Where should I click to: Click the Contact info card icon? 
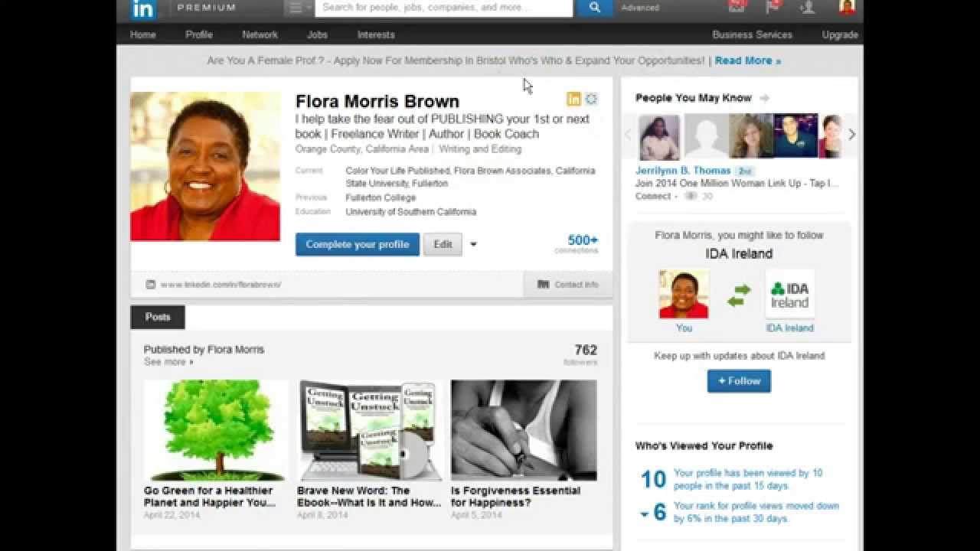[544, 285]
